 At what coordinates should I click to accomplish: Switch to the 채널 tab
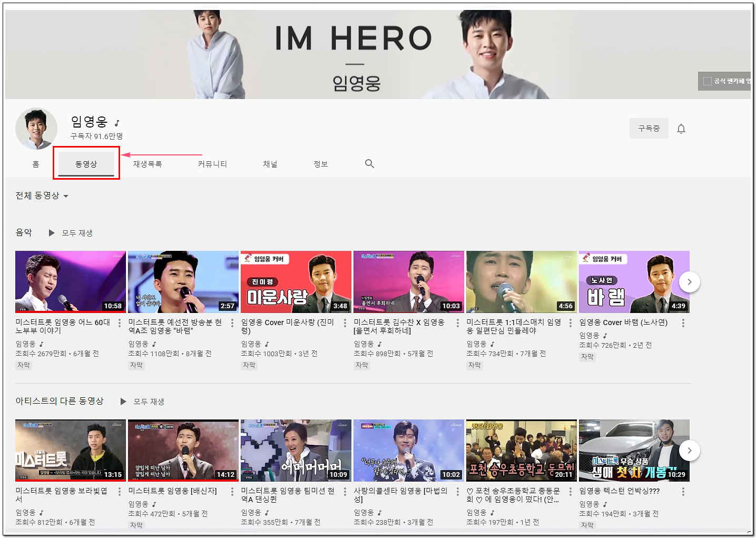point(270,164)
